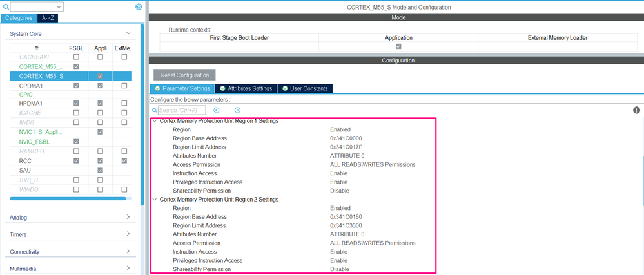Select GPIO in the System Core list
The height and width of the screenshot is (275, 644).
pyautogui.click(x=26, y=95)
